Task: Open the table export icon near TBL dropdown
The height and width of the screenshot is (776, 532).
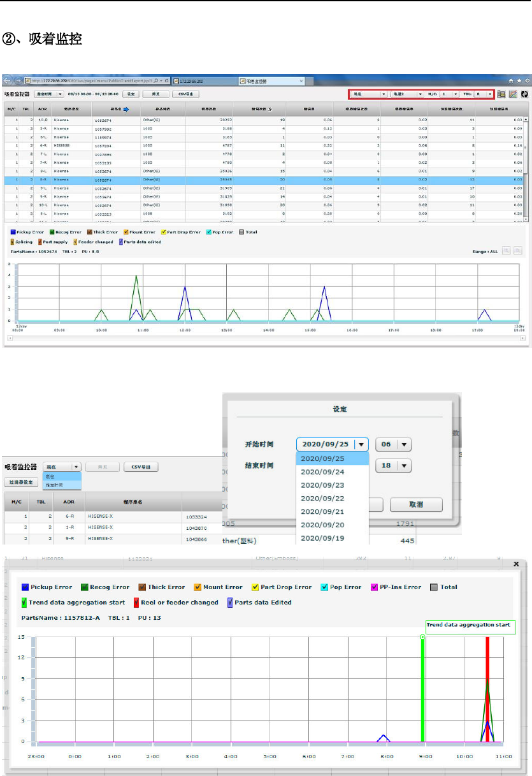Action: coord(501,94)
